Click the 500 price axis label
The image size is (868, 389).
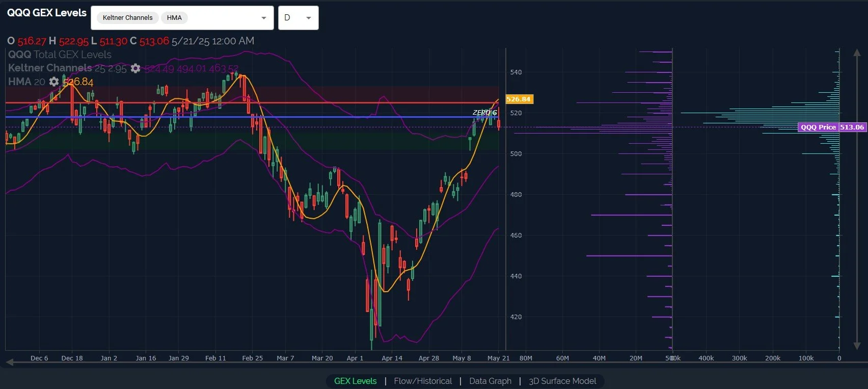(x=516, y=153)
